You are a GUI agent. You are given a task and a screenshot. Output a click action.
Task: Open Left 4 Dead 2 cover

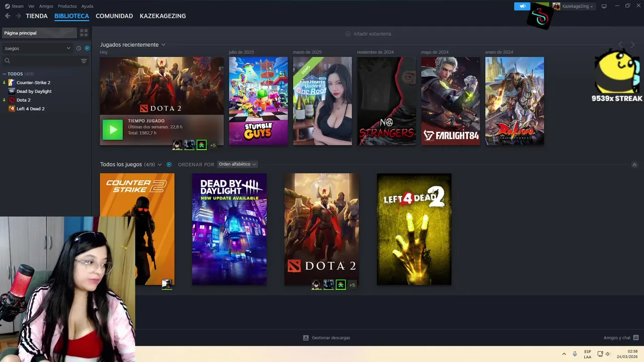click(x=414, y=229)
